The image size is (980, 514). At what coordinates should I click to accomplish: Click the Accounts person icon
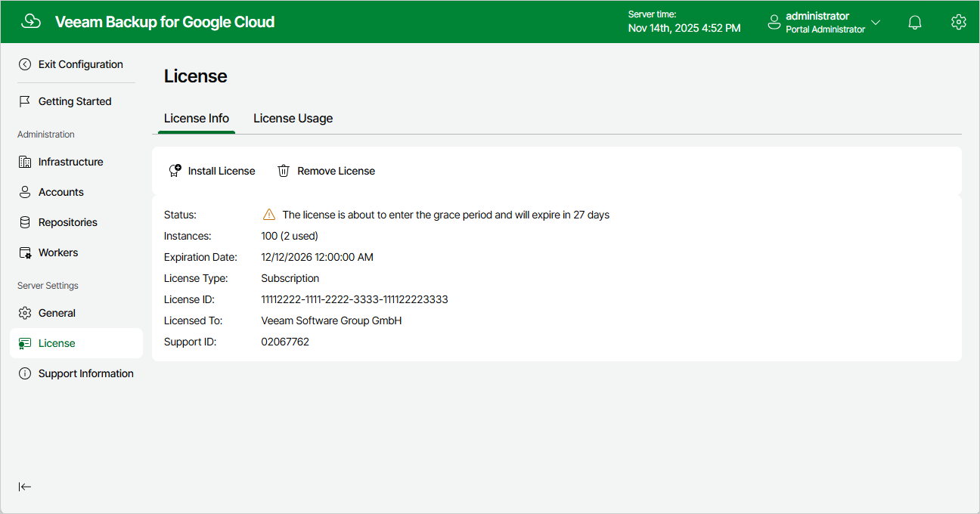pyautogui.click(x=25, y=192)
